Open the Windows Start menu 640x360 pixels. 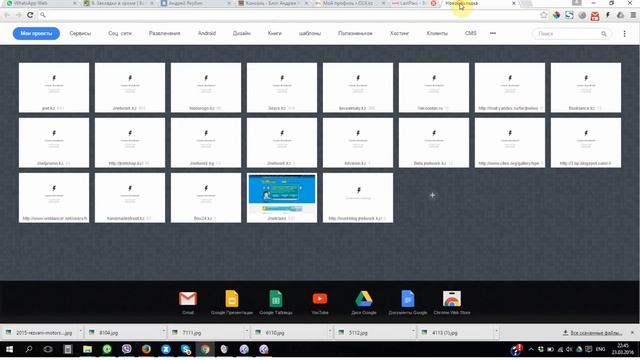coord(9,349)
